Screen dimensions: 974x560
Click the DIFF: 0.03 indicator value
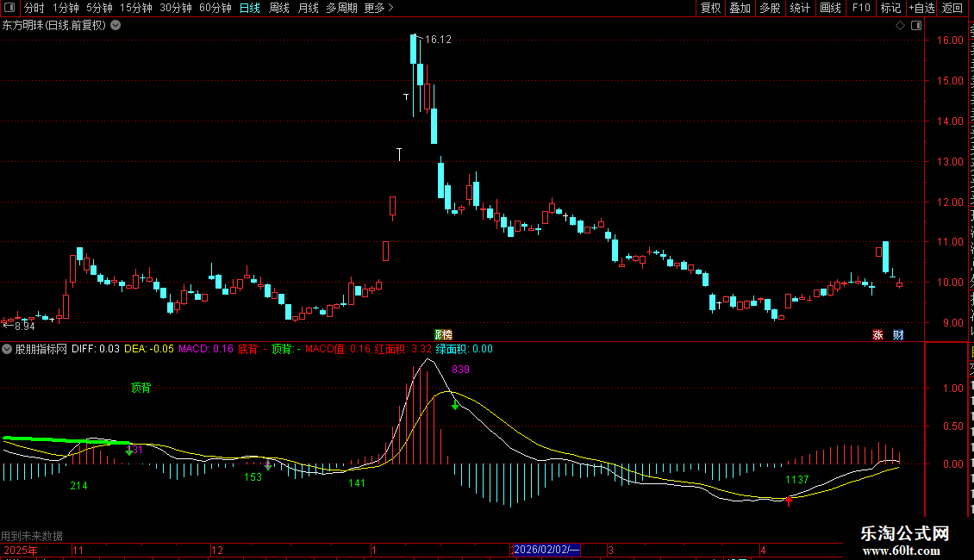[96, 349]
